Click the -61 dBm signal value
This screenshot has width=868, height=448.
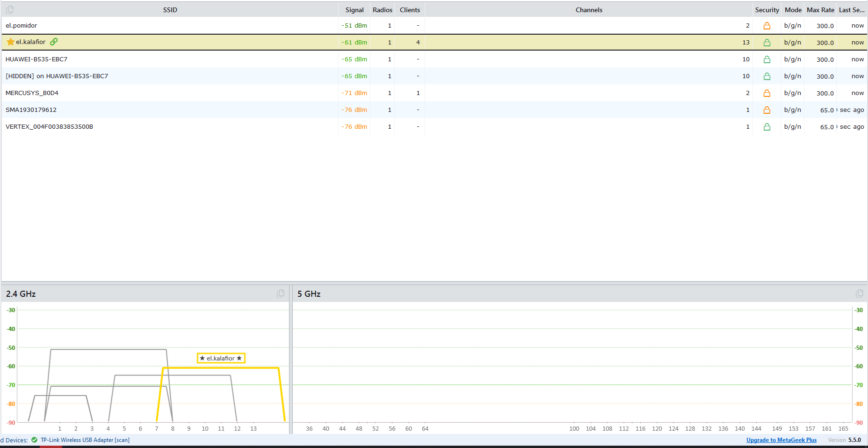tap(354, 43)
